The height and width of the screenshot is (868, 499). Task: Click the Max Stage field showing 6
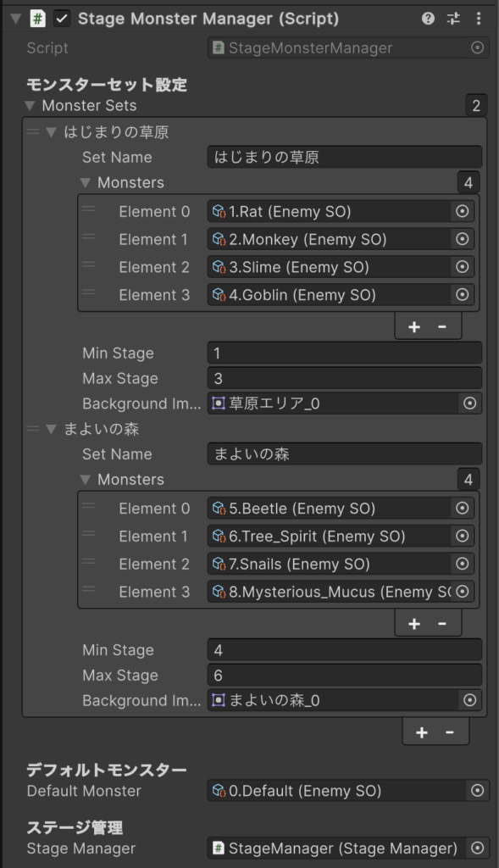345,675
